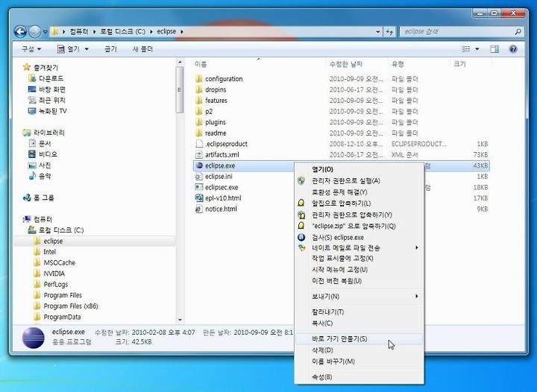Choose 바로 가기 만들기(S) menu item
This screenshot has width=537, height=392.
(x=359, y=339)
